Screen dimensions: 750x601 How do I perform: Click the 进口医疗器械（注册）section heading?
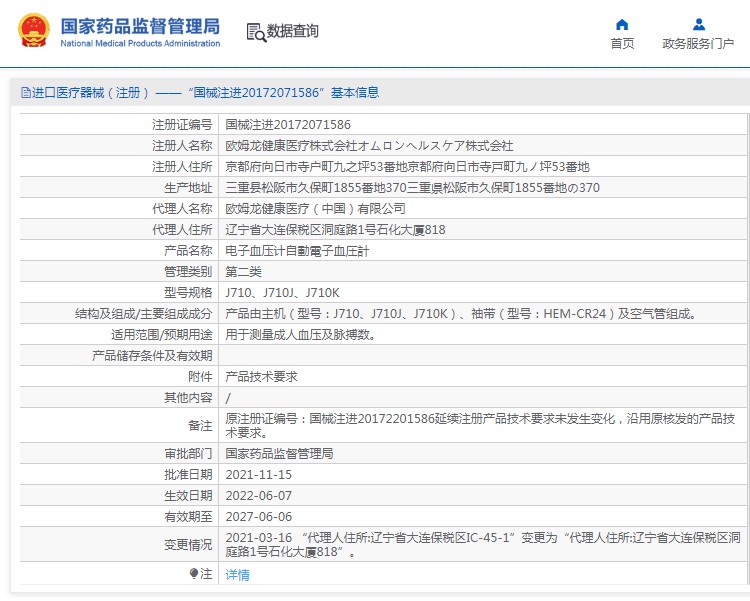pyautogui.click(x=90, y=92)
